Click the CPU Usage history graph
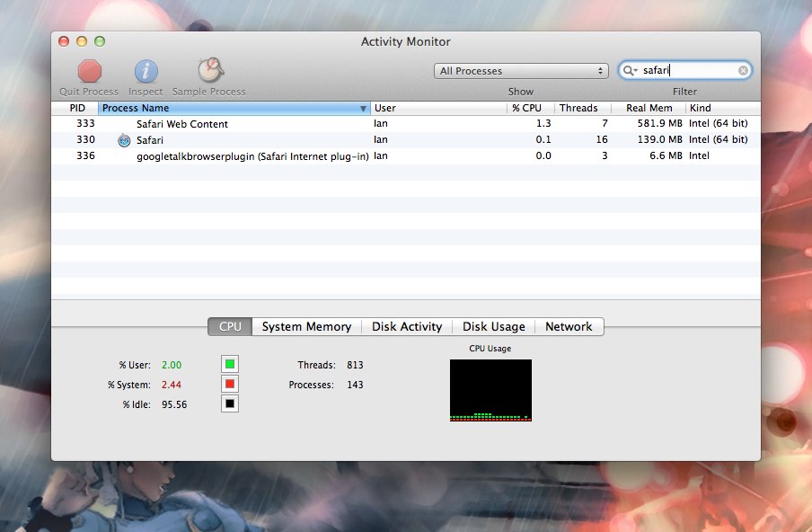This screenshot has width=812, height=532. 490,390
